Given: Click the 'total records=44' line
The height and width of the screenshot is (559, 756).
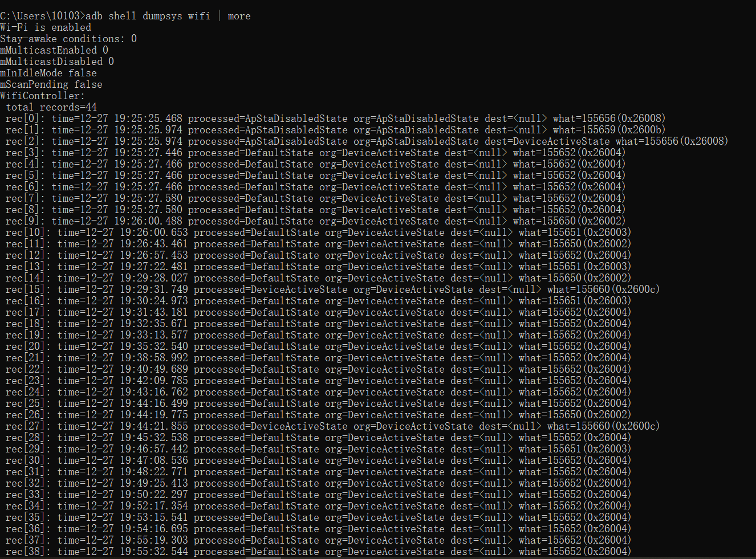Looking at the screenshot, I should [52, 107].
